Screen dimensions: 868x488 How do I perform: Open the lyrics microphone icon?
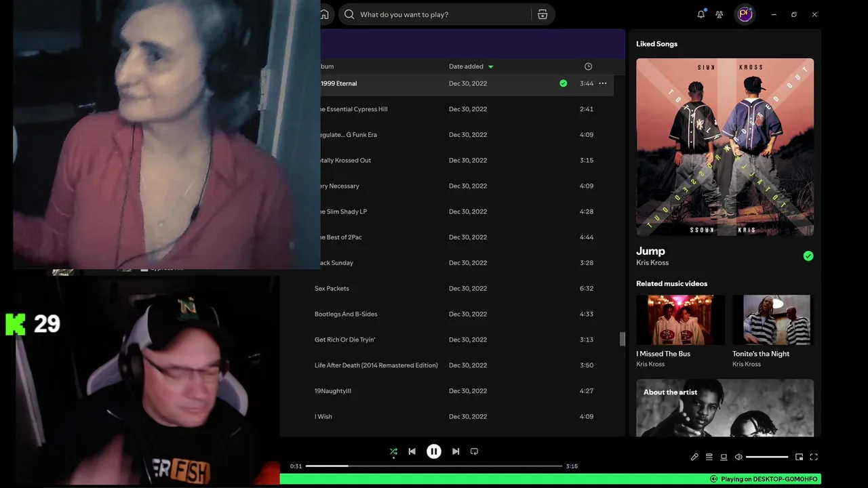click(694, 457)
